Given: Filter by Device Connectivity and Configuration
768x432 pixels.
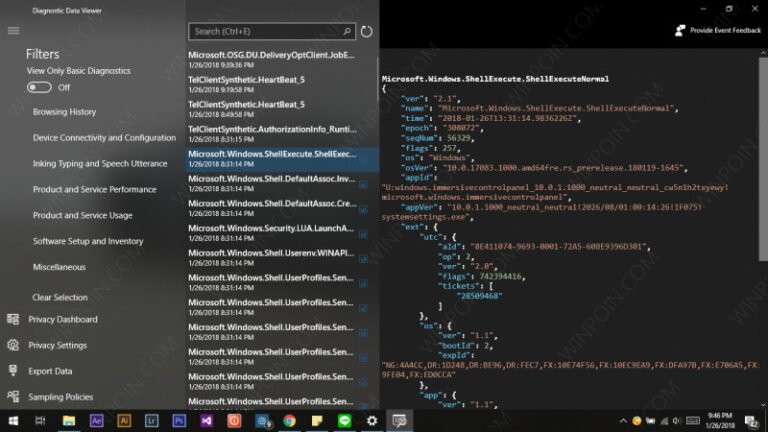Looking at the screenshot, I should point(104,138).
